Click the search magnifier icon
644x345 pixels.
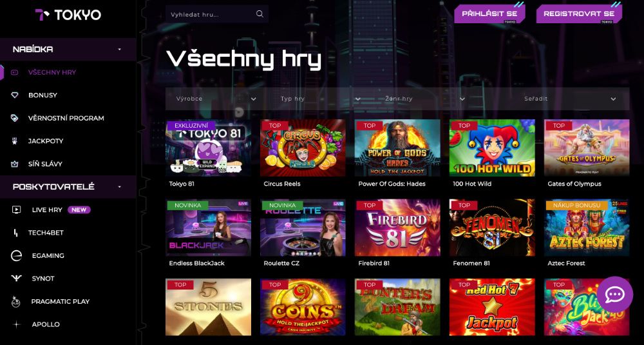point(260,14)
